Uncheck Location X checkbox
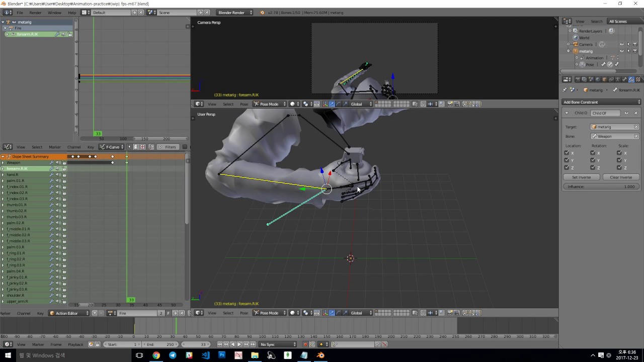The image size is (644, 362). (x=567, y=153)
